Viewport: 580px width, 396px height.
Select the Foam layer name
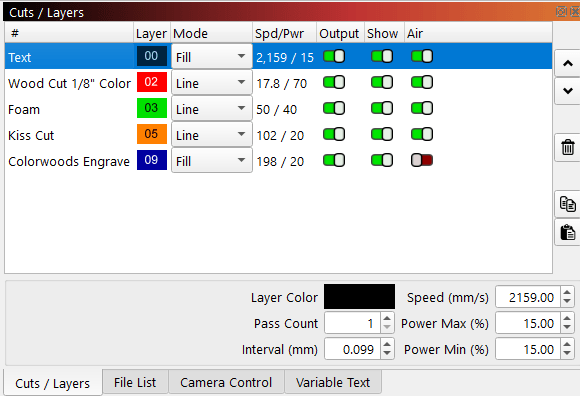click(x=24, y=109)
